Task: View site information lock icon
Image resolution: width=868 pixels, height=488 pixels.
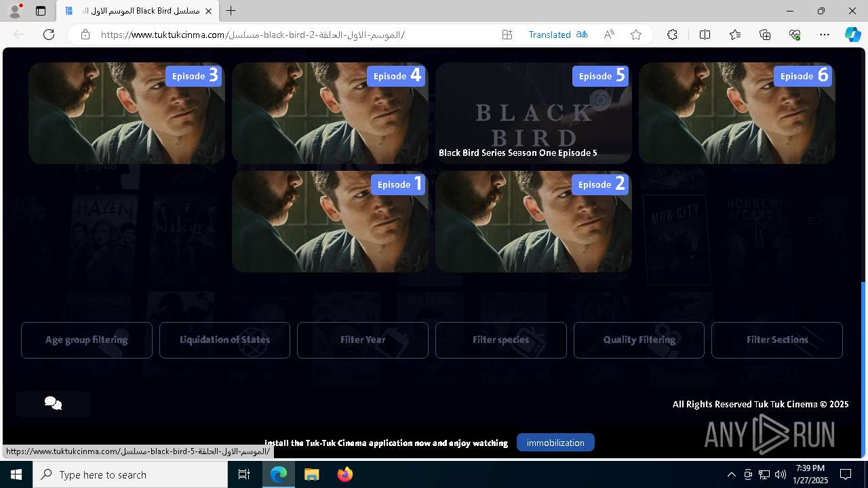Action: tap(85, 35)
